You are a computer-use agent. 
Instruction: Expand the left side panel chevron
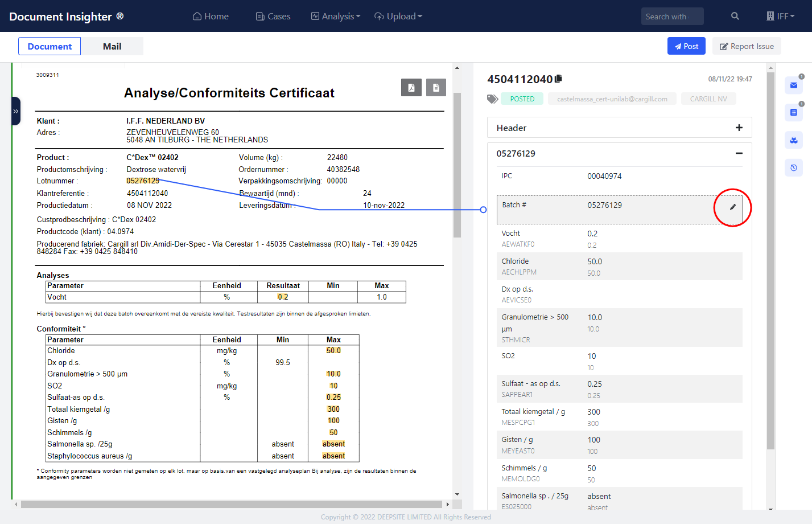pyautogui.click(x=16, y=112)
